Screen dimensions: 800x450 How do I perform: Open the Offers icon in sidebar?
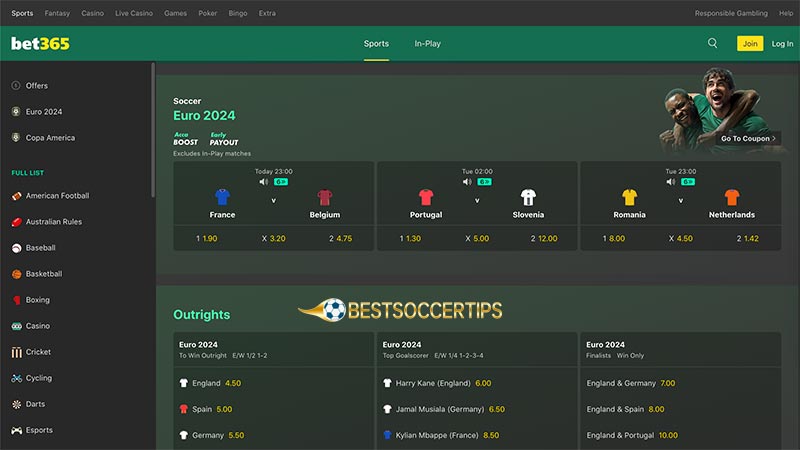16,85
